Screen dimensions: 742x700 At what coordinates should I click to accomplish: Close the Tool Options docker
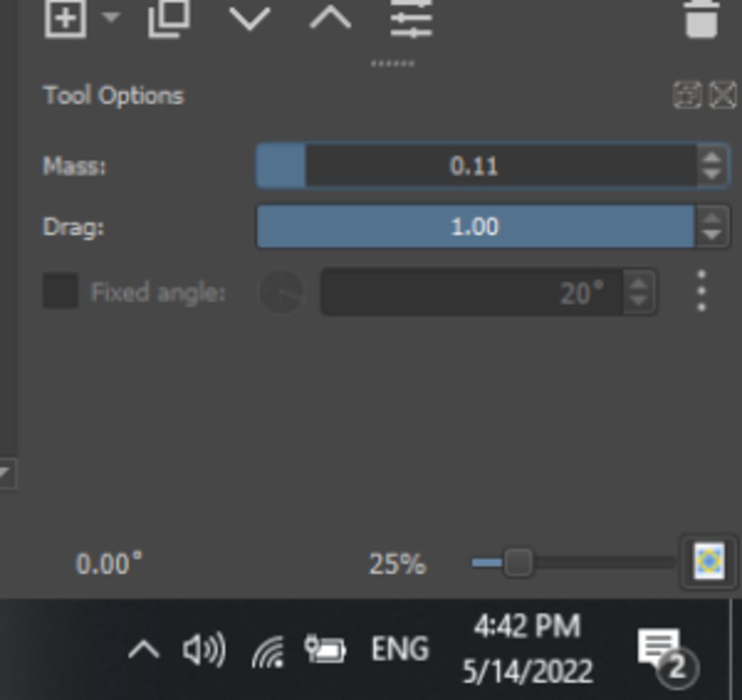722,95
